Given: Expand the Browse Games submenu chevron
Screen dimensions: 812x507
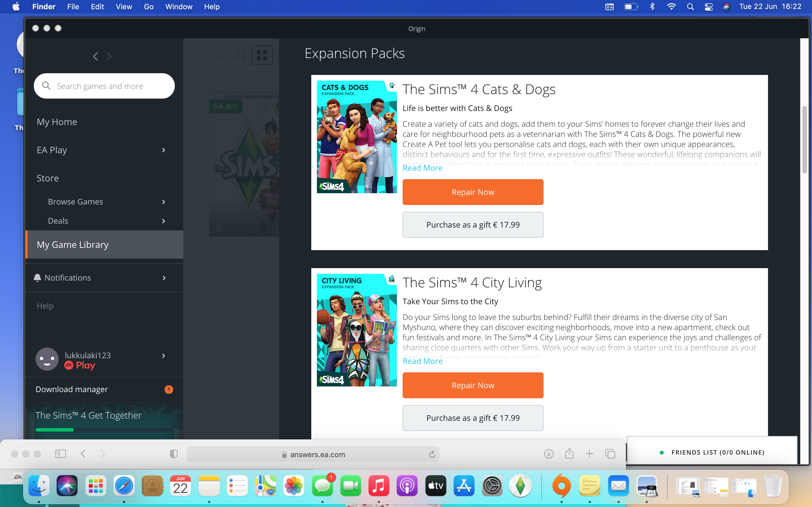Looking at the screenshot, I should coord(164,202).
